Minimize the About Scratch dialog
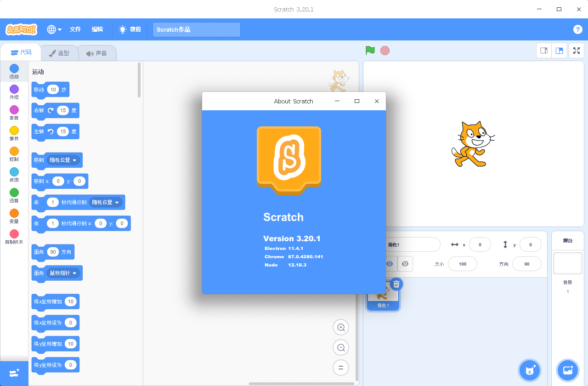The height and width of the screenshot is (386, 588). point(337,101)
